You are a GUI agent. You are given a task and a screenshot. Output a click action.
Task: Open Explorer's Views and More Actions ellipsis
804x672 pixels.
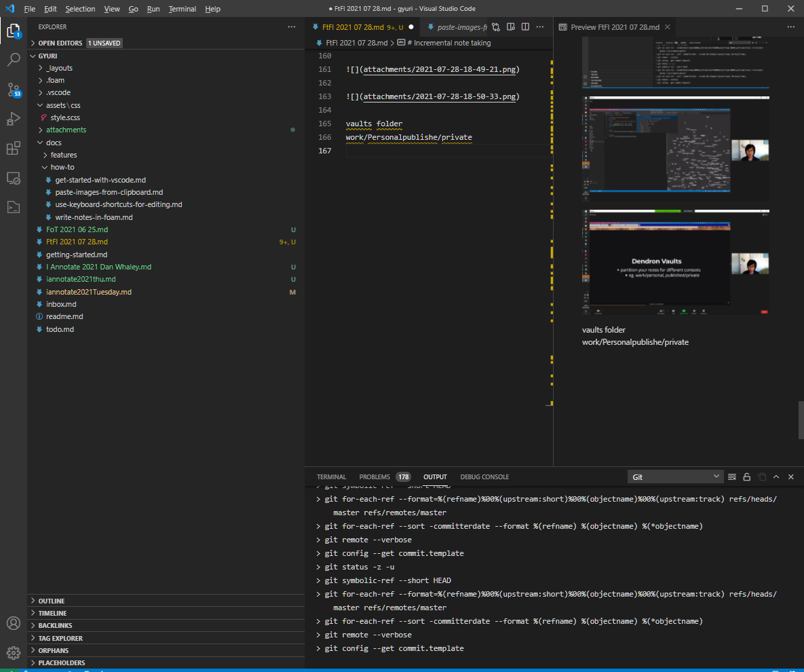click(x=291, y=26)
